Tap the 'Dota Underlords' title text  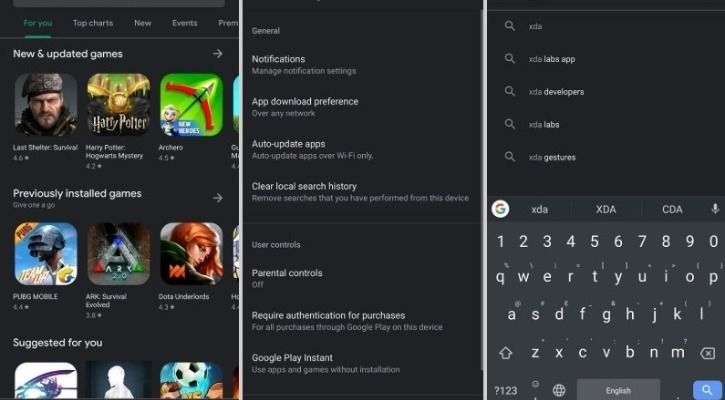point(184,296)
